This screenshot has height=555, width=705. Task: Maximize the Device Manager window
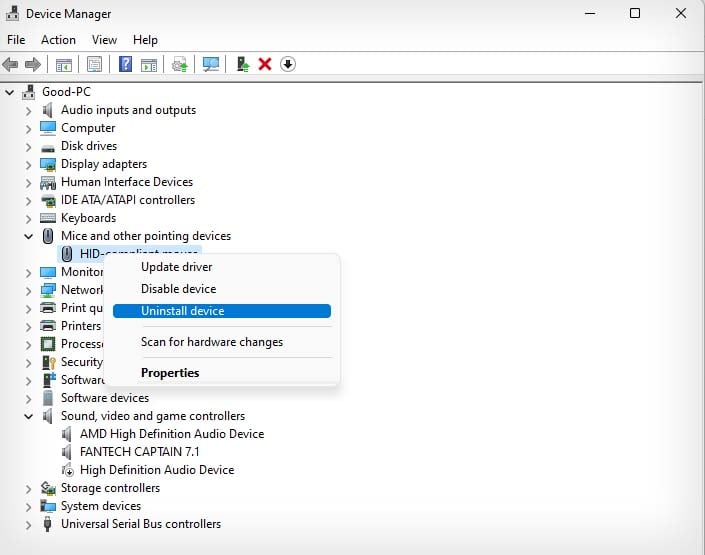tap(635, 13)
